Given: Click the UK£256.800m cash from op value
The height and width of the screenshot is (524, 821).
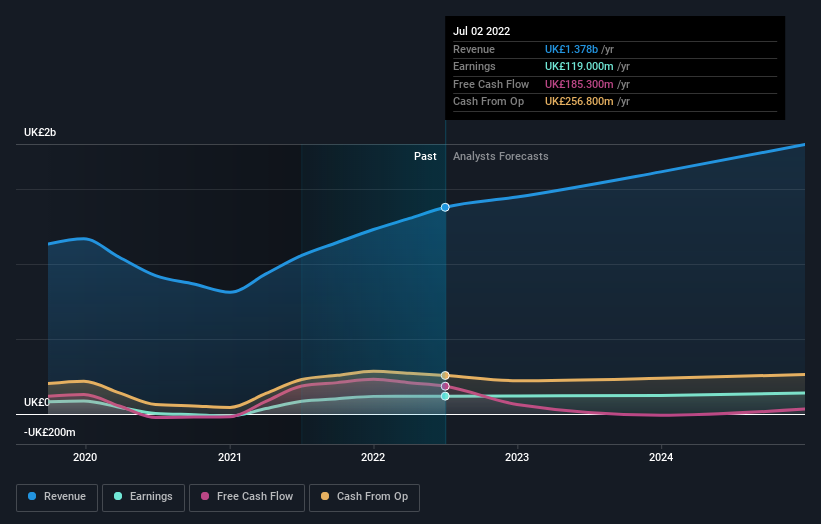Looking at the screenshot, I should tap(579, 102).
